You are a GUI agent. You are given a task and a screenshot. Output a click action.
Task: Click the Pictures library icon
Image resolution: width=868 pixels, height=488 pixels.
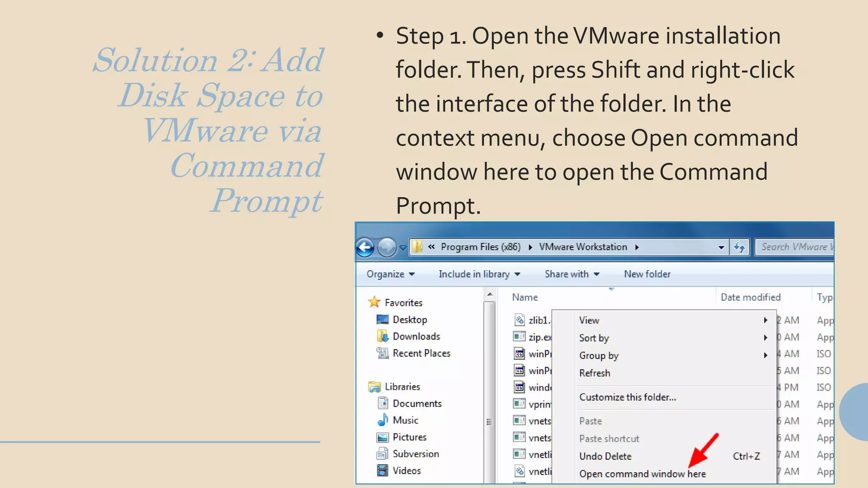coord(383,437)
